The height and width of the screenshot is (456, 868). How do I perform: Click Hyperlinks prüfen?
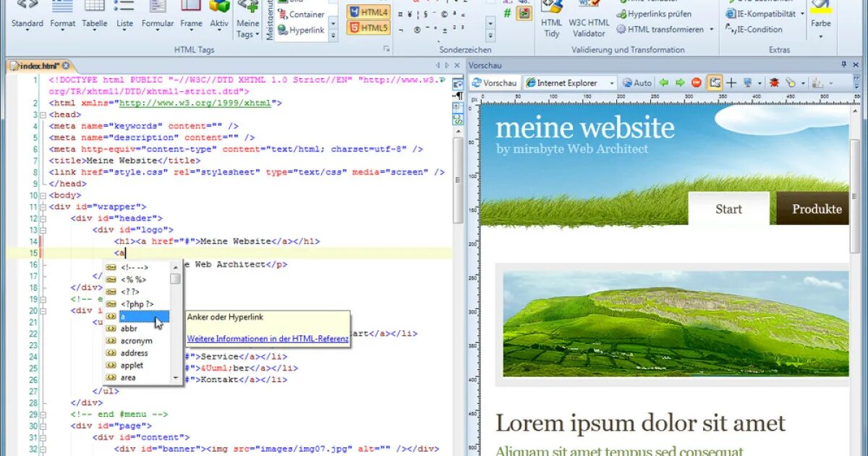(x=654, y=14)
